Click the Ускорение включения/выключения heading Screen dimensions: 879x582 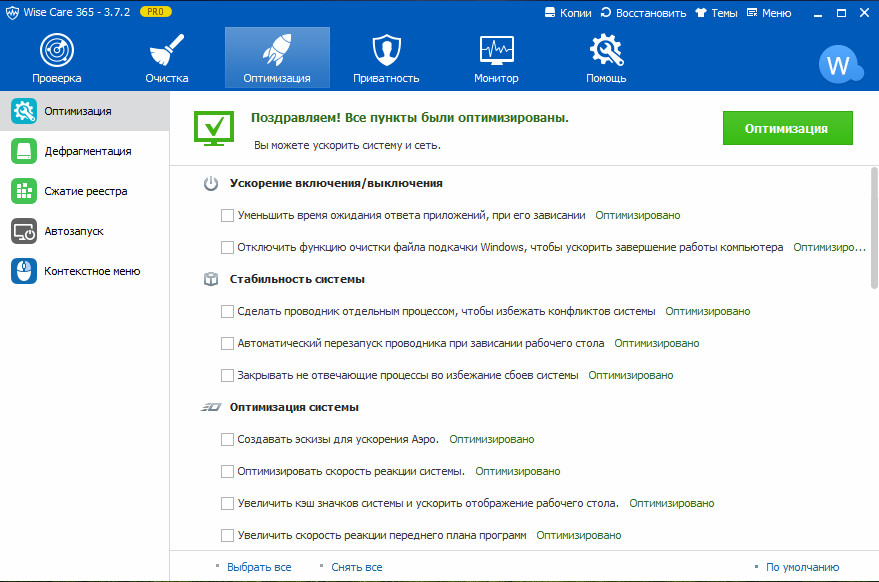point(336,183)
